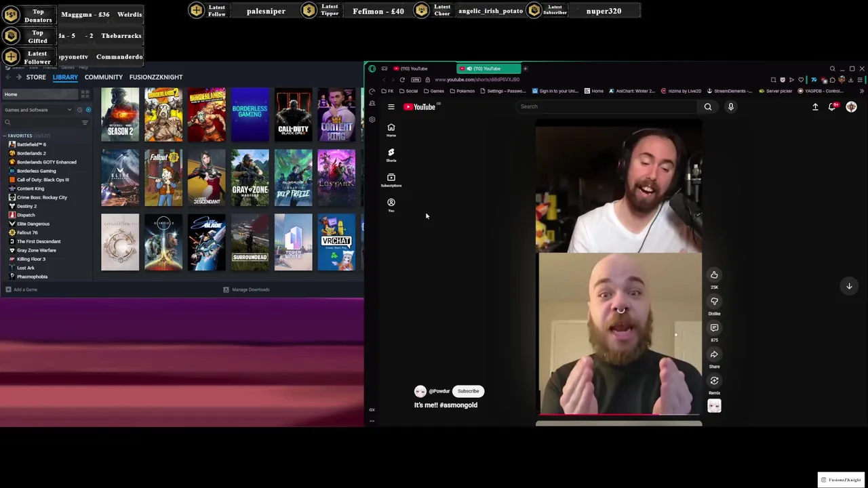Open the You page in YouTube sidebar
This screenshot has width=868, height=488.
[391, 205]
